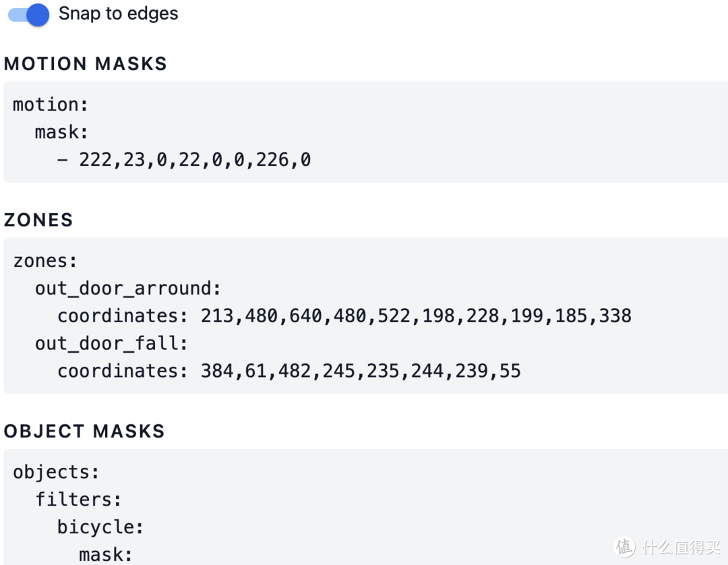The image size is (728, 565).
Task: Click coordinates starting with 213,480,640
Action: coord(416,316)
